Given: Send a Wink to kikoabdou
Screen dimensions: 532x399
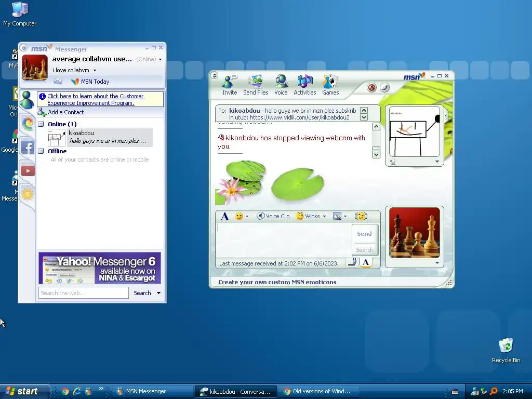Looking at the screenshot, I should [308, 216].
